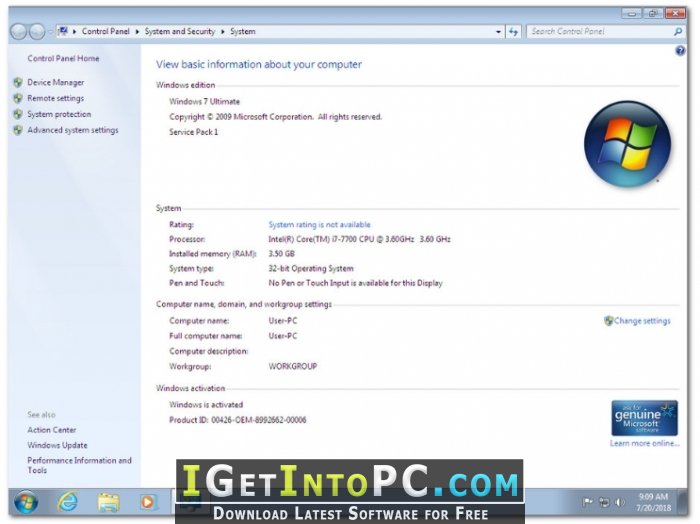This screenshot has width=700, height=524.
Task: Click the Device Manager shield icon
Action: tap(18, 83)
